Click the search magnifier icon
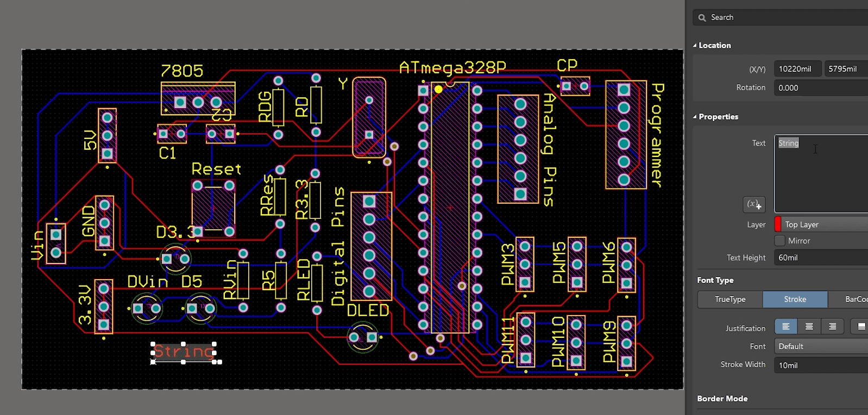This screenshot has width=868, height=415. click(702, 17)
